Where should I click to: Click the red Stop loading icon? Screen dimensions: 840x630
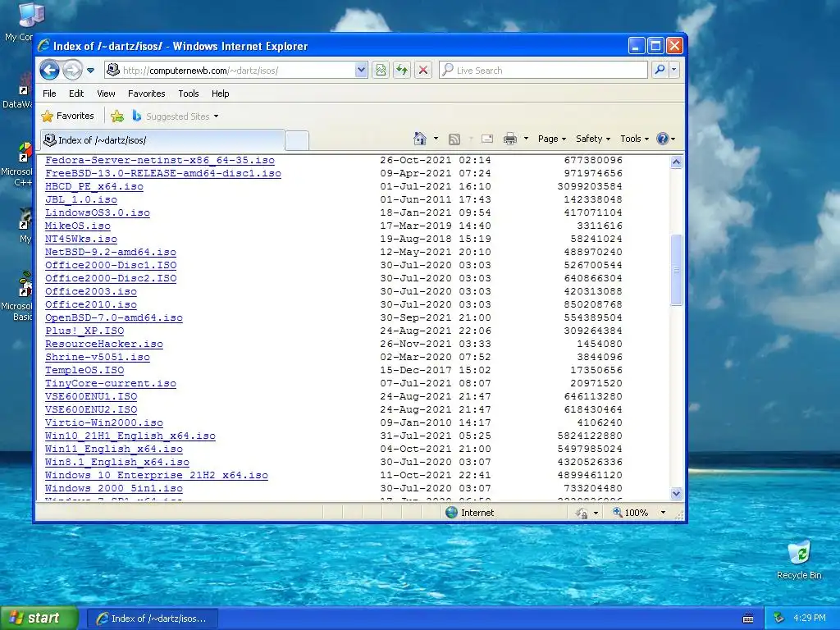[423, 71]
